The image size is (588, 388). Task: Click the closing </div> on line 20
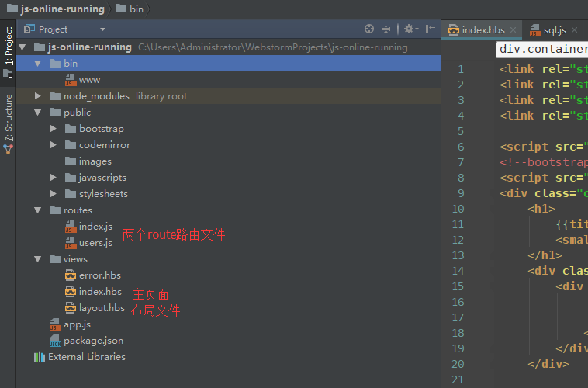point(548,364)
